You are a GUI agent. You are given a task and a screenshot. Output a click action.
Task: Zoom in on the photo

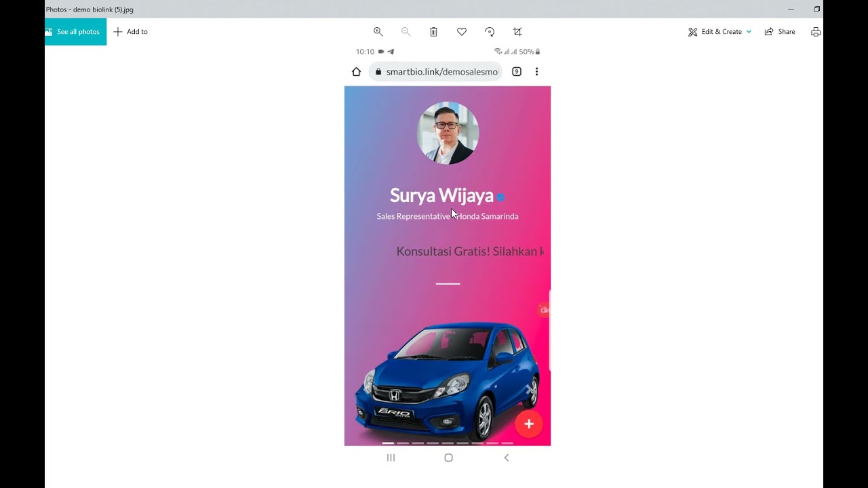(378, 32)
